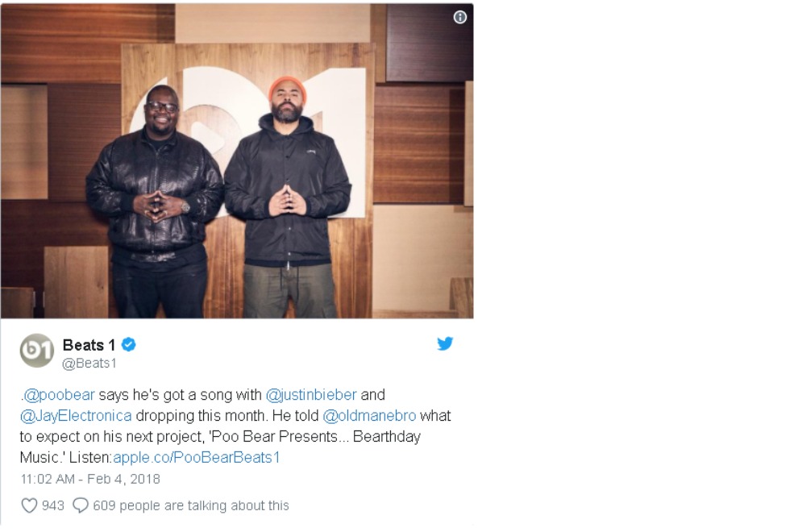Open the 11:02 AM - Feb 4, 2018 timestamp
The height and width of the screenshot is (532, 798).
click(90, 479)
